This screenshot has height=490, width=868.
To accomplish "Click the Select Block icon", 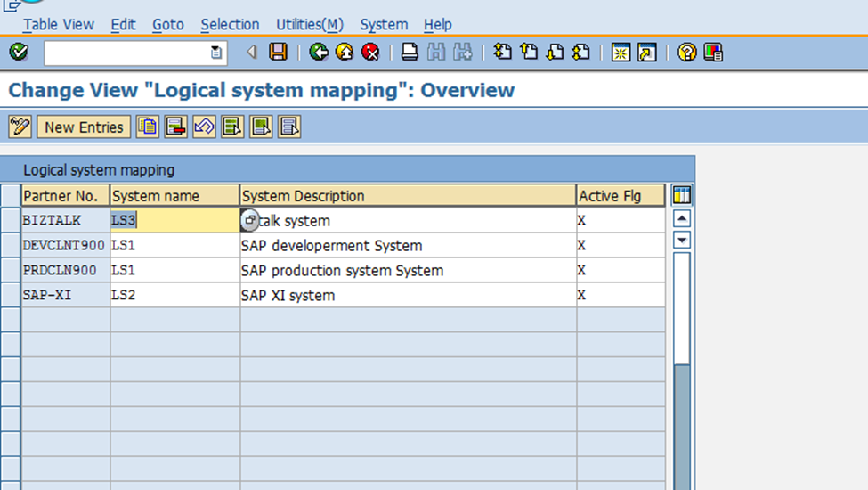I will point(261,127).
